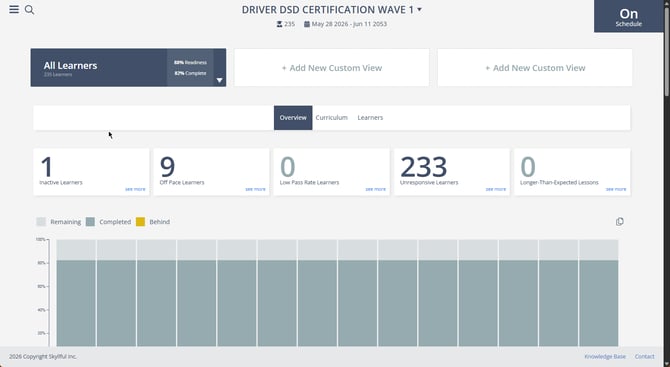The width and height of the screenshot is (670, 367).
Task: Click the calendar icon beside the date range
Action: click(x=307, y=24)
